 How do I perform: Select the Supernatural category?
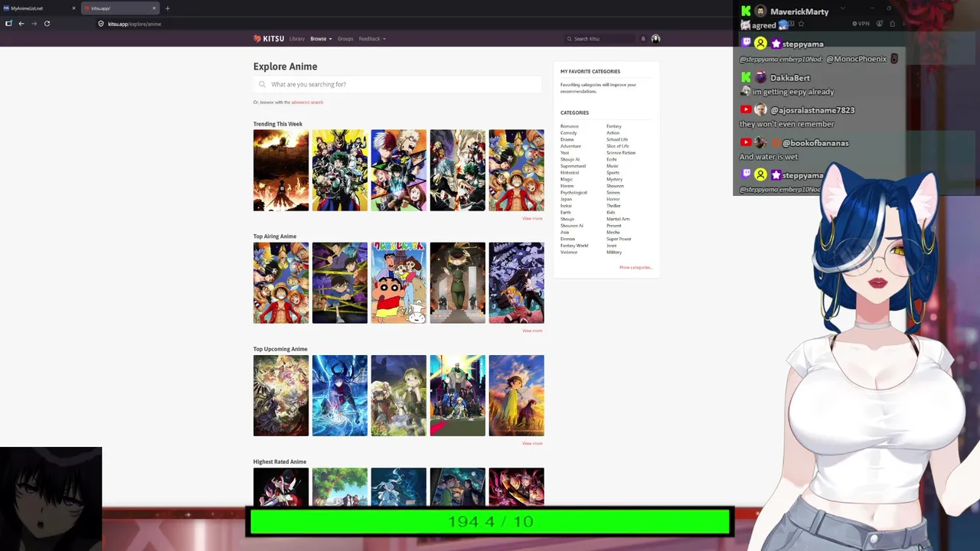point(573,166)
